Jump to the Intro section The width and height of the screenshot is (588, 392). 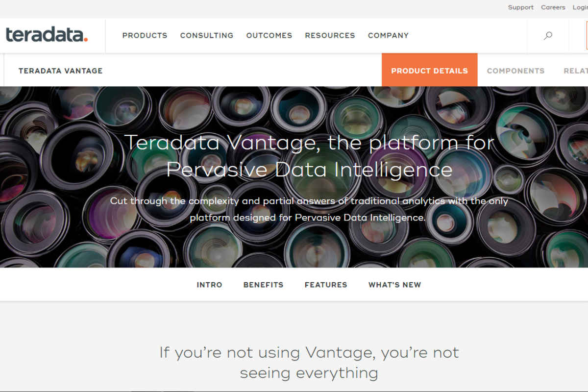click(209, 285)
